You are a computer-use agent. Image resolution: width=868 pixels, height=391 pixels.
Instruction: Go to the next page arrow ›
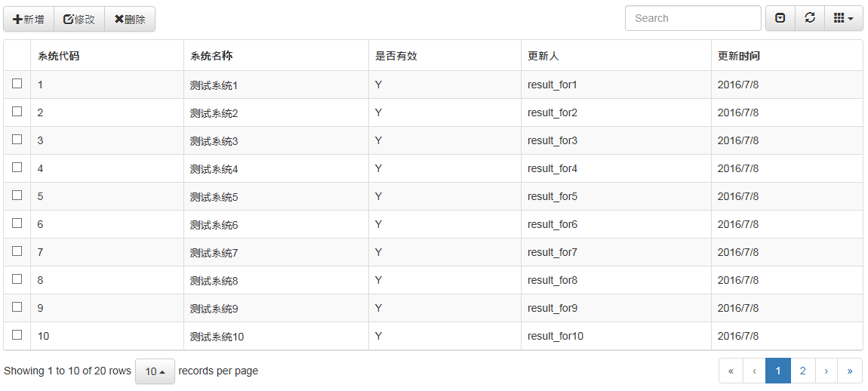click(x=826, y=371)
